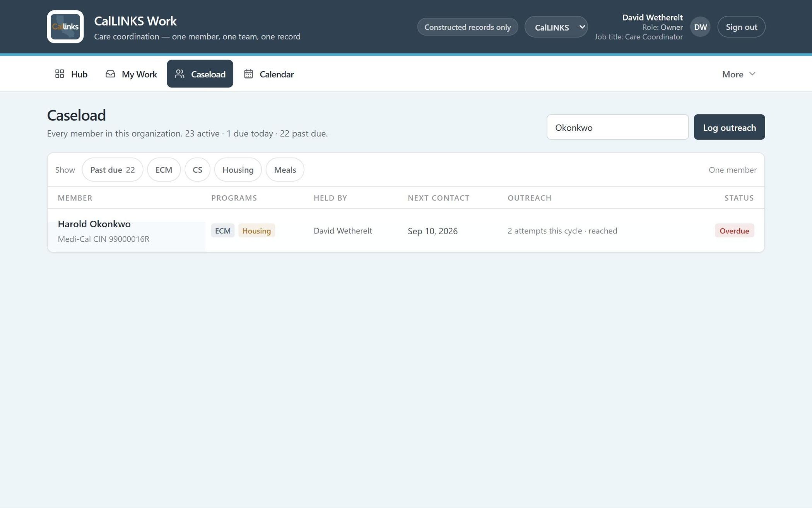
Task: Click the NEXT CONTACT column header
Action: [x=439, y=198]
